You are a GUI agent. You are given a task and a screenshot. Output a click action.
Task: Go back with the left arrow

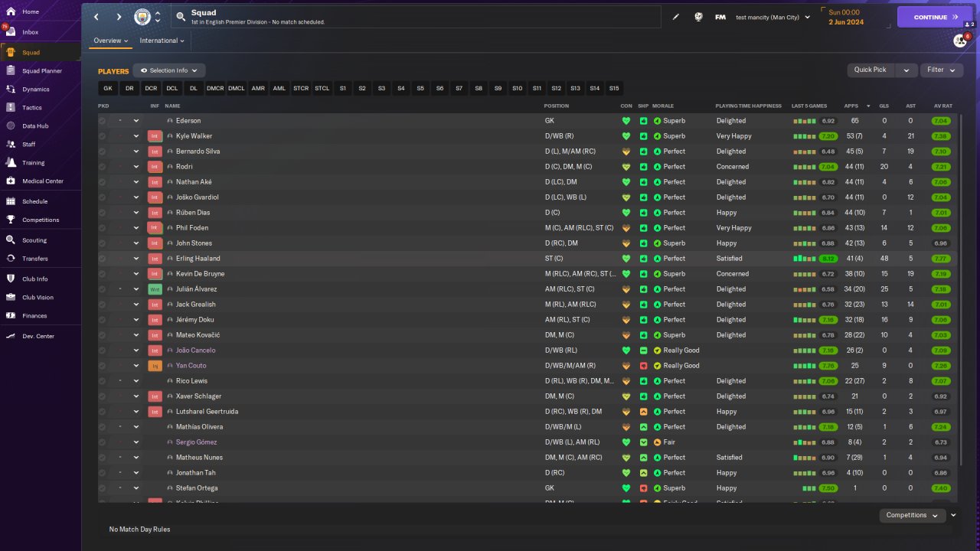96,17
